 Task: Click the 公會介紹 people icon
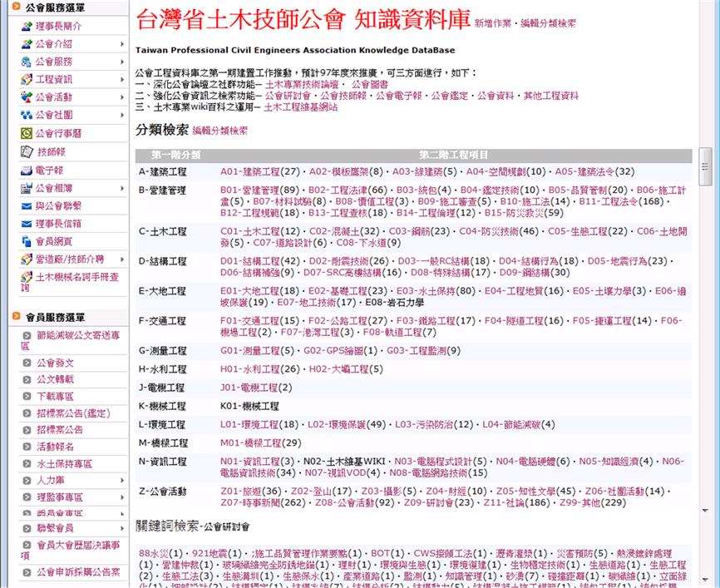click(26, 44)
